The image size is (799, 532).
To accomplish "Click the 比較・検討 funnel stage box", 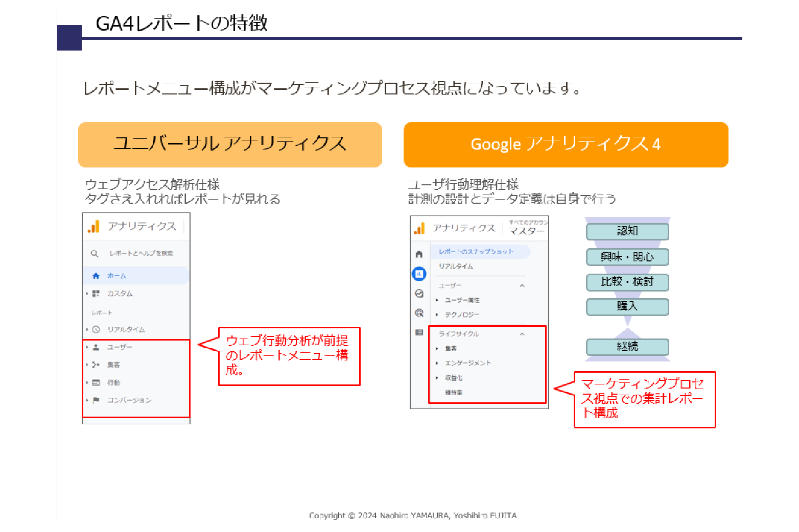I will (x=627, y=282).
